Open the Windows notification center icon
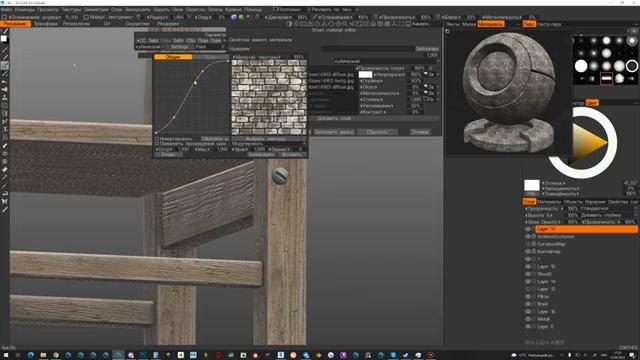640x360 pixels. 632,356
